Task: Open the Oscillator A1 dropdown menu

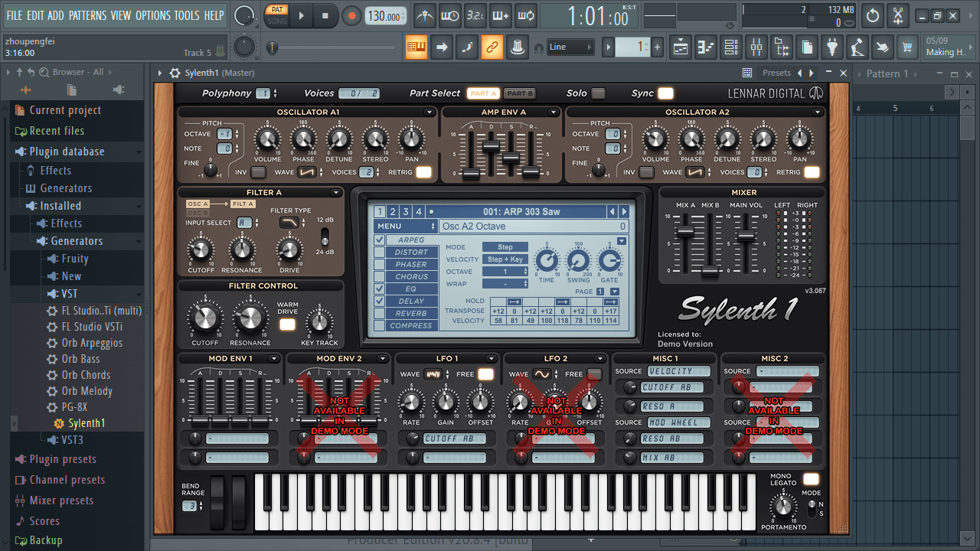Action: (430, 112)
